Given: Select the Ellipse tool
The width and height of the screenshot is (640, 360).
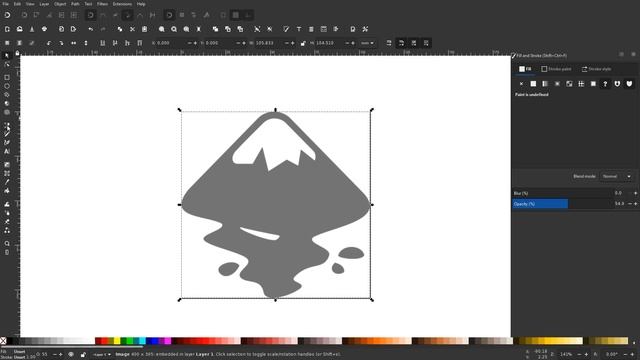Looking at the screenshot, I should click(7, 86).
